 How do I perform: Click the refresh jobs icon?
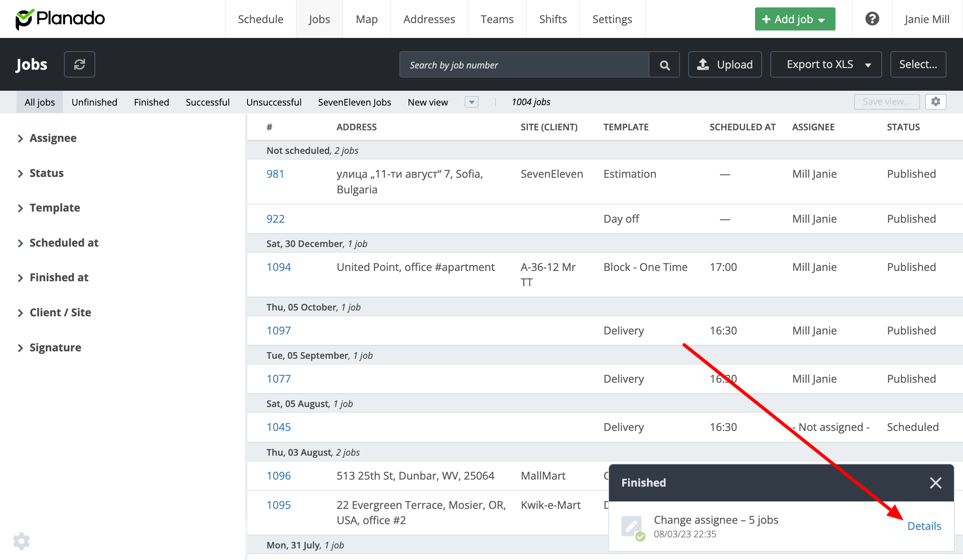pos(79,64)
